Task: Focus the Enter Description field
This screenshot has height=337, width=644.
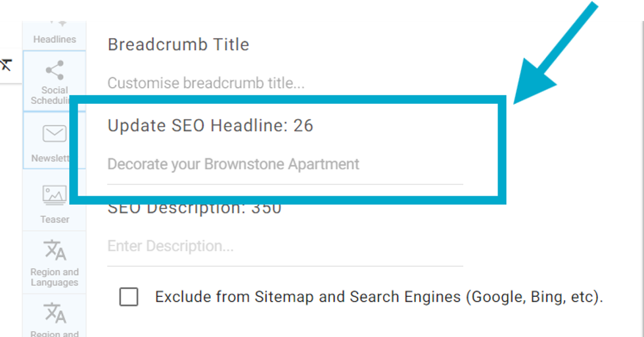Action: 285,246
